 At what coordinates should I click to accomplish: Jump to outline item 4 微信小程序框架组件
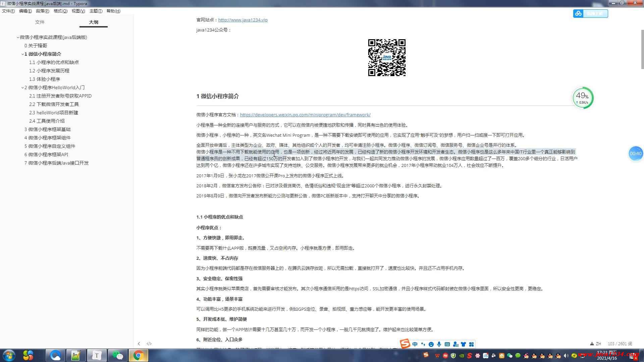click(x=47, y=138)
